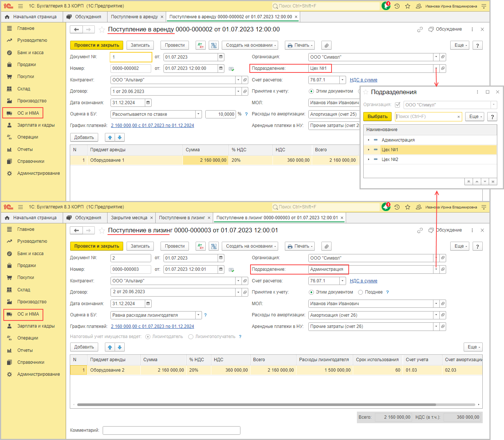Viewport: 504px width, 440px height.
Task: Choose the Лизингополучатель radio option
Action: 191,337
